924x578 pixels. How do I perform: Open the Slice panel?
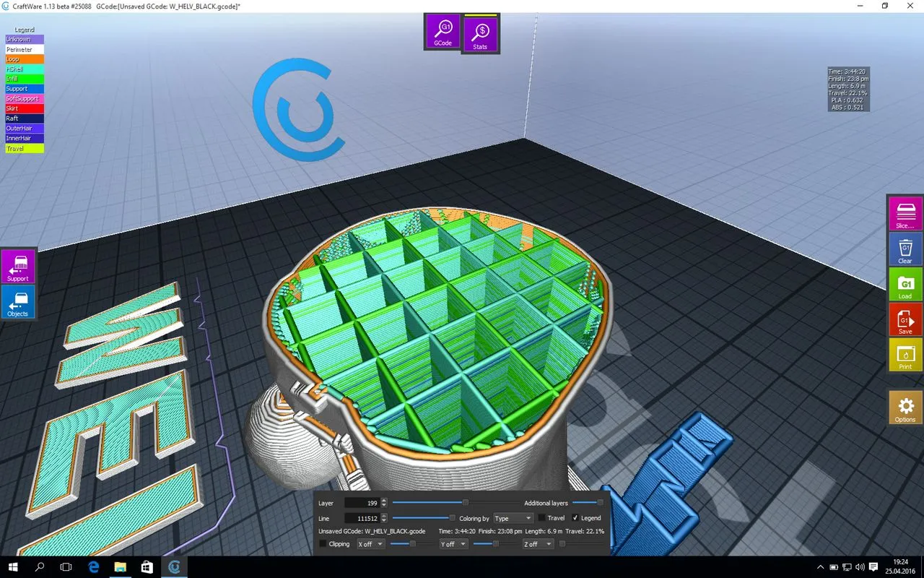tap(905, 213)
